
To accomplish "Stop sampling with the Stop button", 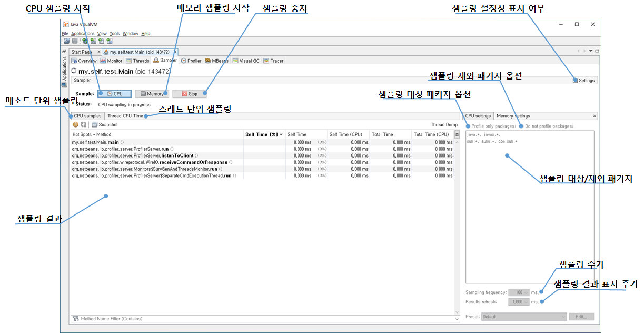I will pyautogui.click(x=190, y=94).
